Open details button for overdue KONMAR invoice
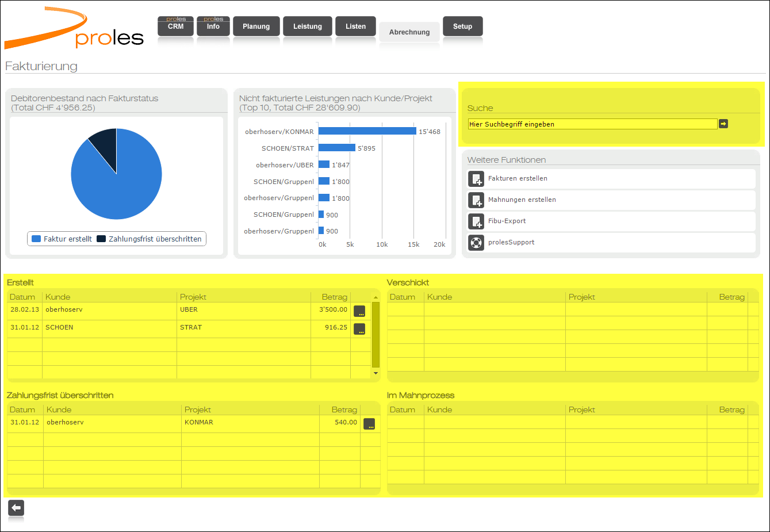Image resolution: width=770 pixels, height=532 pixels. [x=369, y=424]
